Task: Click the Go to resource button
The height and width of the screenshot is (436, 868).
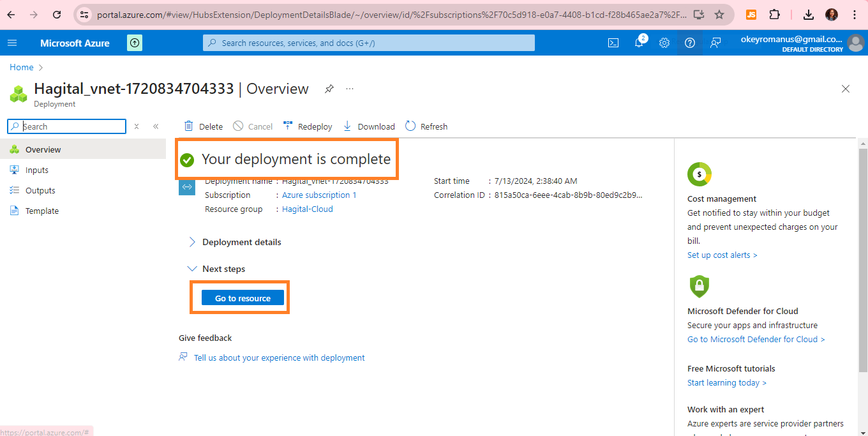Action: tap(243, 298)
